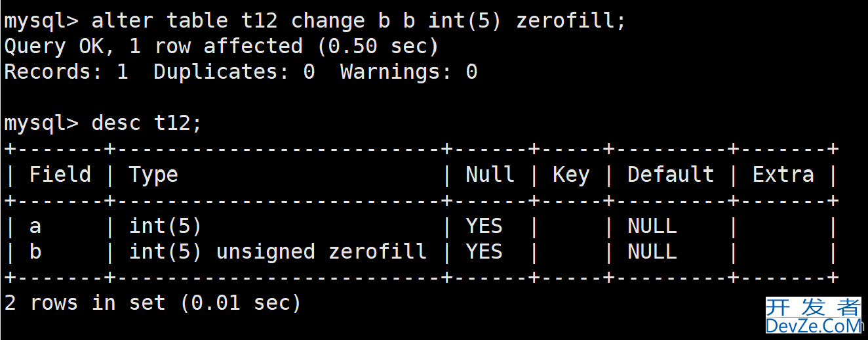Click the alter table t12 command line
Viewport: 868px width, 340px height.
(x=315, y=21)
